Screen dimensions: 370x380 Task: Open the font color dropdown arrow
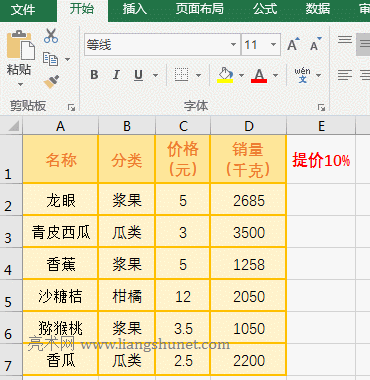coord(276,75)
